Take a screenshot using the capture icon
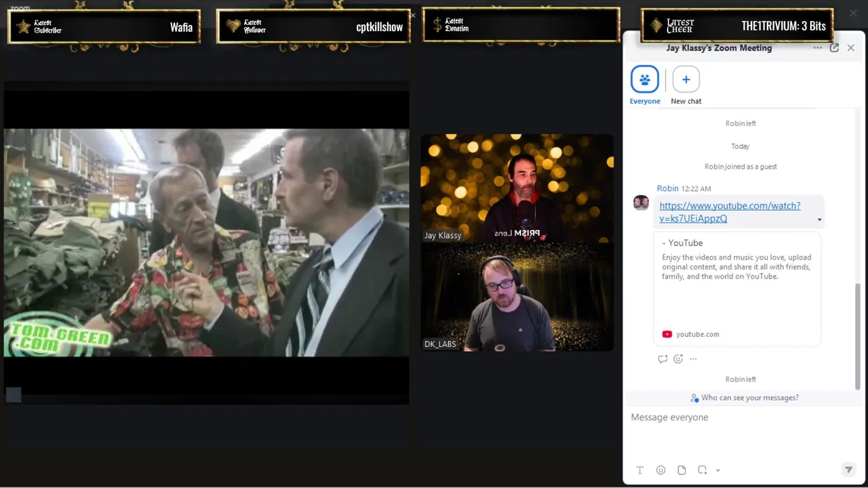This screenshot has width=868, height=488. (703, 470)
